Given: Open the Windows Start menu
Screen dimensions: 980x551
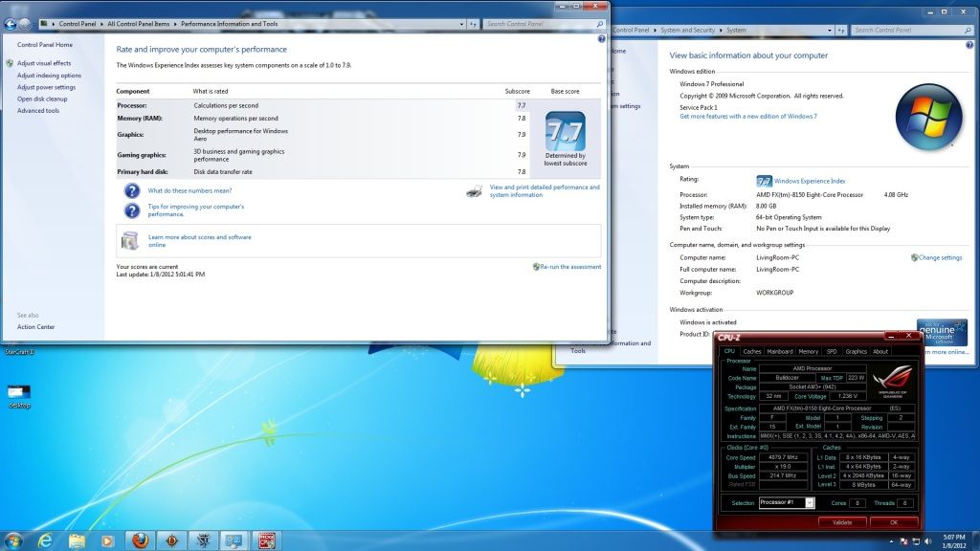Looking at the screenshot, I should (x=13, y=540).
